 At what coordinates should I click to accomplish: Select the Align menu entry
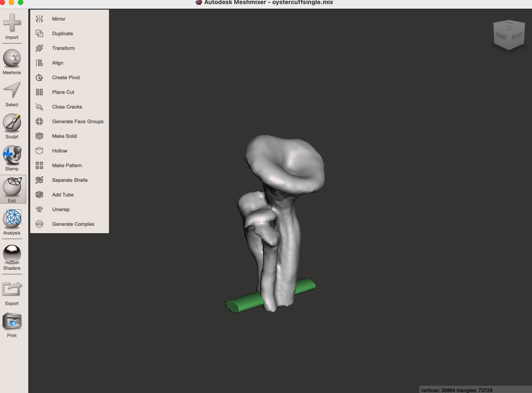click(x=58, y=63)
